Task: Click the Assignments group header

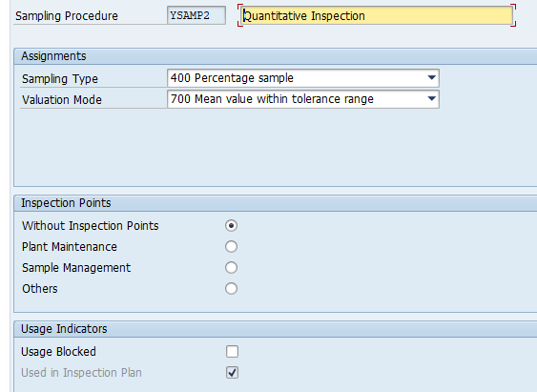Action: coord(53,56)
